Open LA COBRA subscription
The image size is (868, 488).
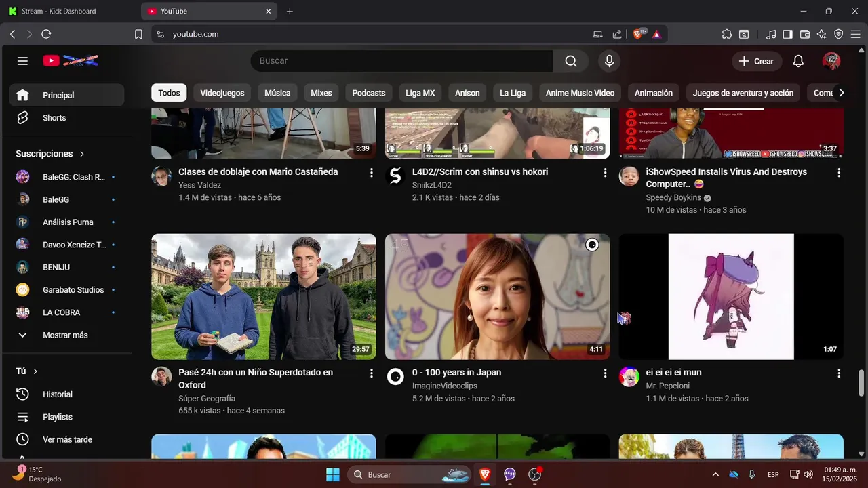click(x=66, y=312)
